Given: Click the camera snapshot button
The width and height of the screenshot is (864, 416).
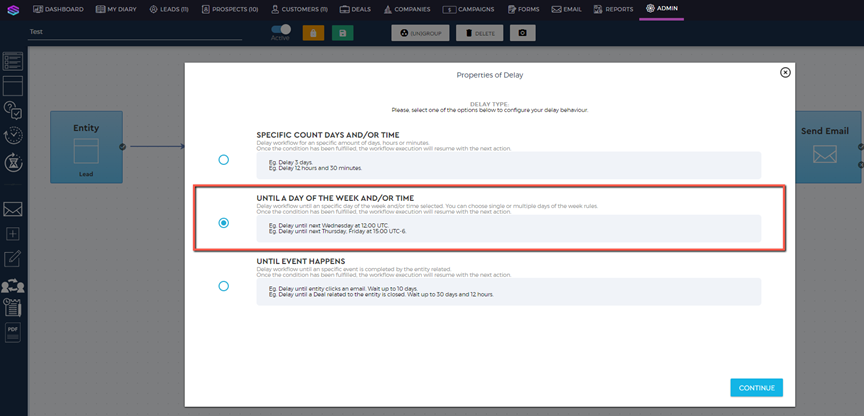Looking at the screenshot, I should pyautogui.click(x=522, y=33).
